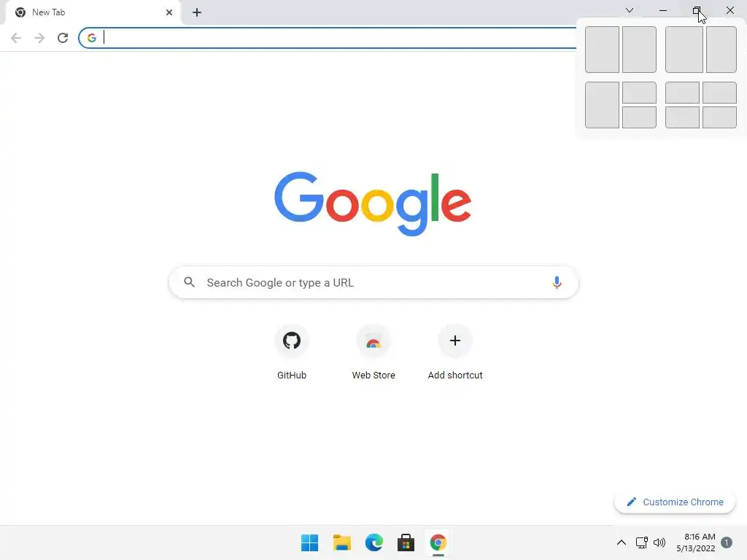Snap to bottom-right zone of three-pane layout

point(639,117)
